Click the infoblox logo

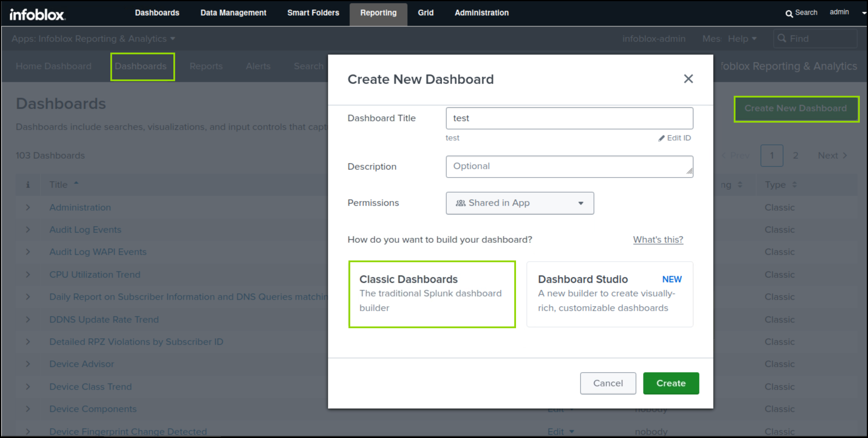tap(37, 14)
